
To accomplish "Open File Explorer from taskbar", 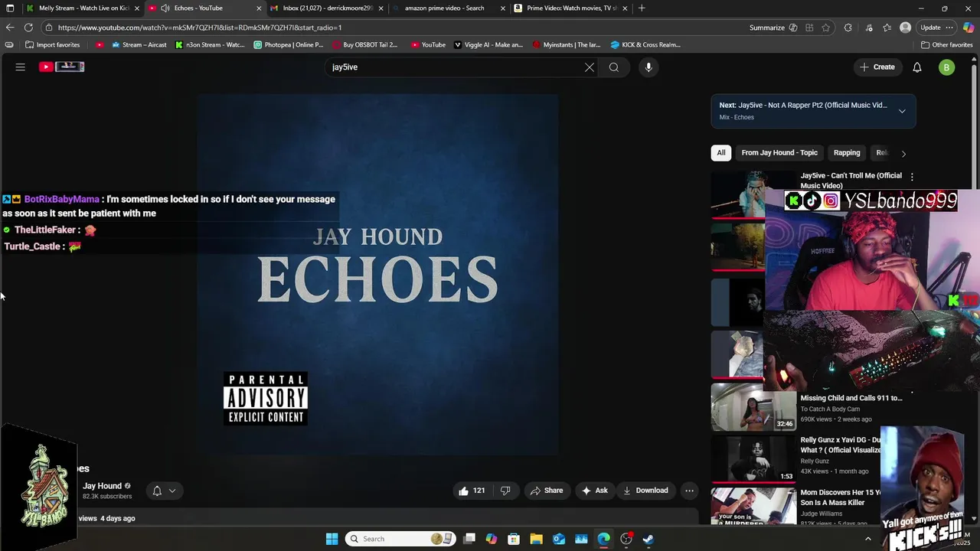I will point(536,539).
